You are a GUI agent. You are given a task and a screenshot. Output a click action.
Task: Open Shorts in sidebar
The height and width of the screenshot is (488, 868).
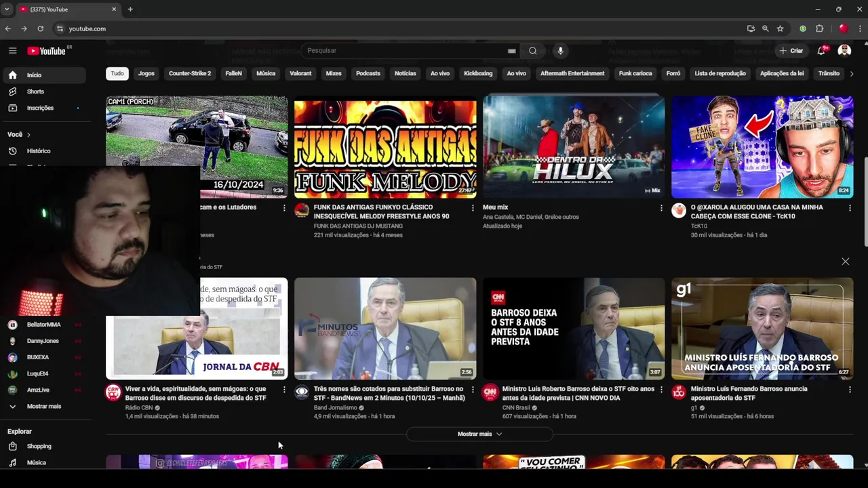[x=44, y=91]
